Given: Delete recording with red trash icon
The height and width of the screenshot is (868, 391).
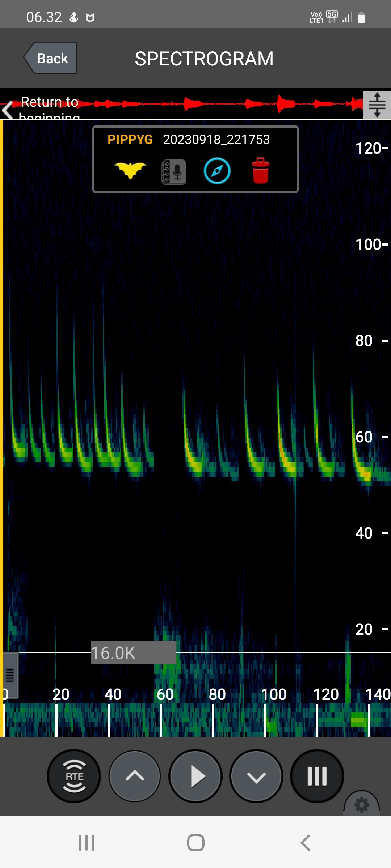Looking at the screenshot, I should coord(260,171).
